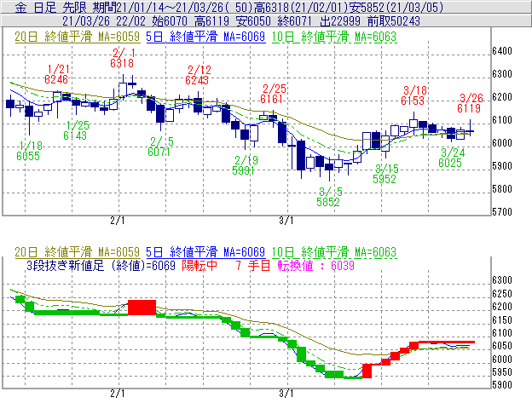Click the 2/1 date label under lower chart

point(118,394)
